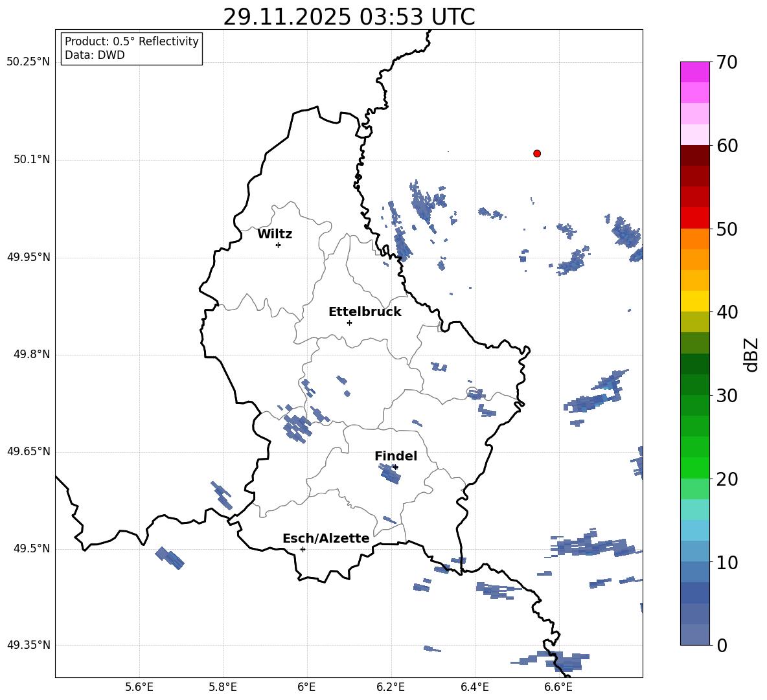Click the Esch/Alzette station label
Screen dimensions: 767x700
[x=326, y=538]
